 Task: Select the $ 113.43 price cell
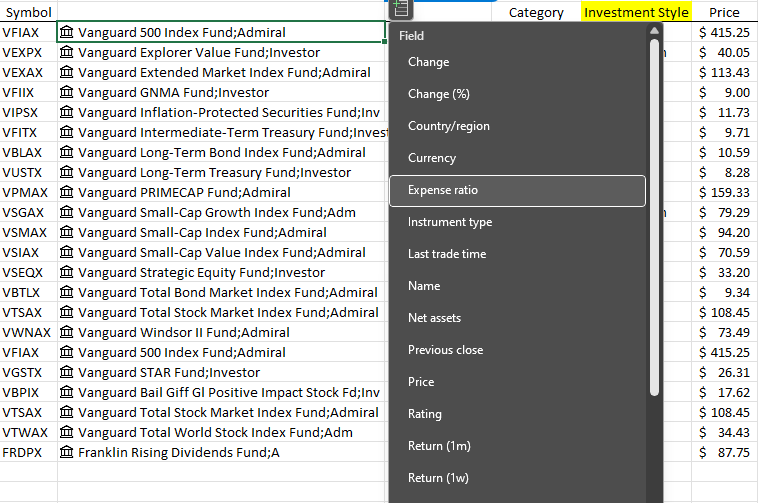tap(724, 72)
